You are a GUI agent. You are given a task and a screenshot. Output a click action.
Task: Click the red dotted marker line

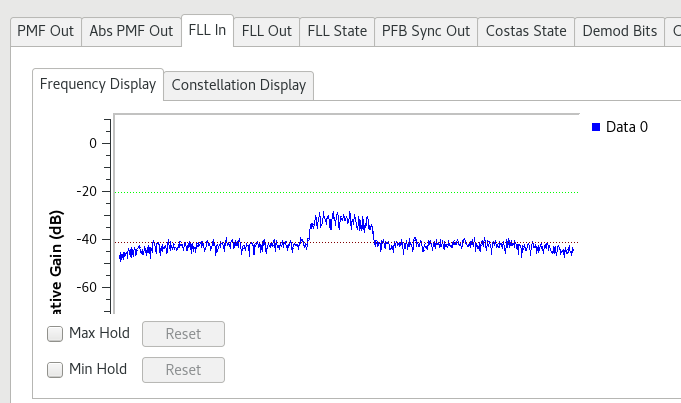point(347,242)
